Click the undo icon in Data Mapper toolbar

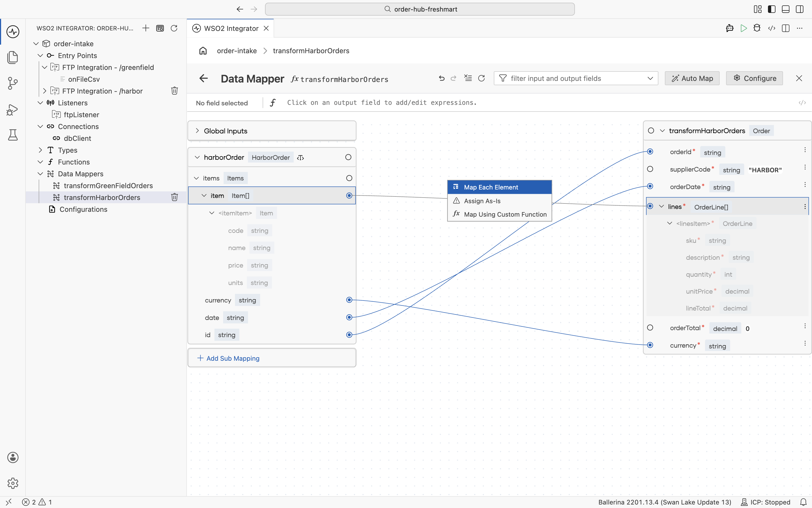[x=441, y=78]
